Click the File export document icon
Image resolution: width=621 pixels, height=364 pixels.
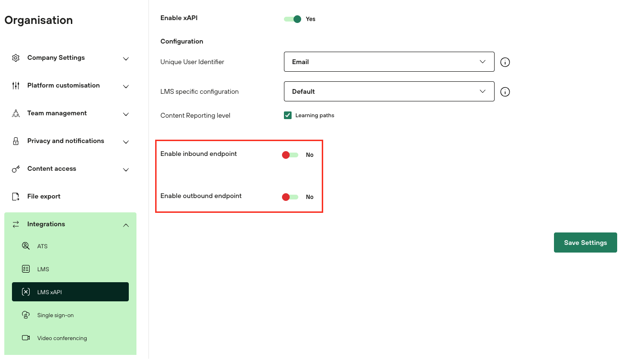16,197
